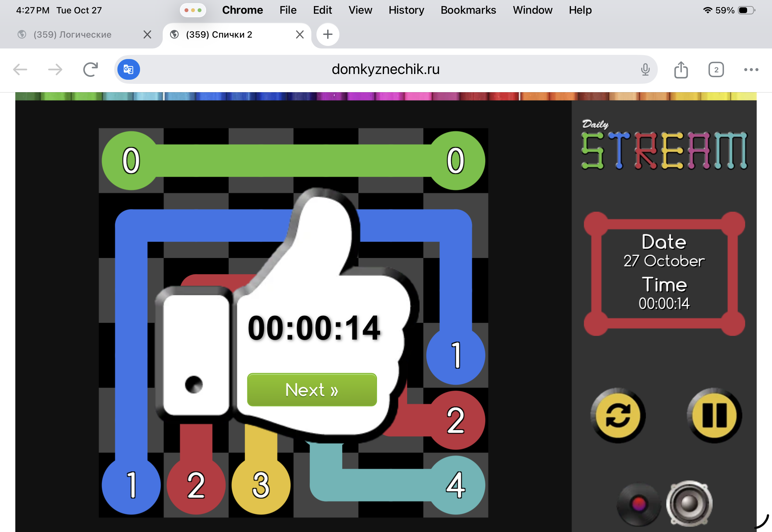
Task: Open the share icon in toolbar
Action: point(681,69)
